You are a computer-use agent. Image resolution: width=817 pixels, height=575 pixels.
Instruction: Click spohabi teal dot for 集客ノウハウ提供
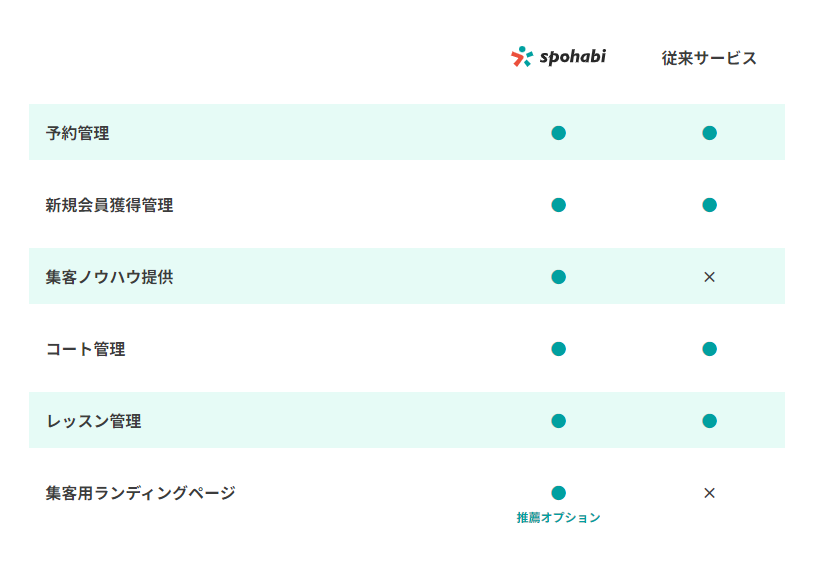click(559, 277)
